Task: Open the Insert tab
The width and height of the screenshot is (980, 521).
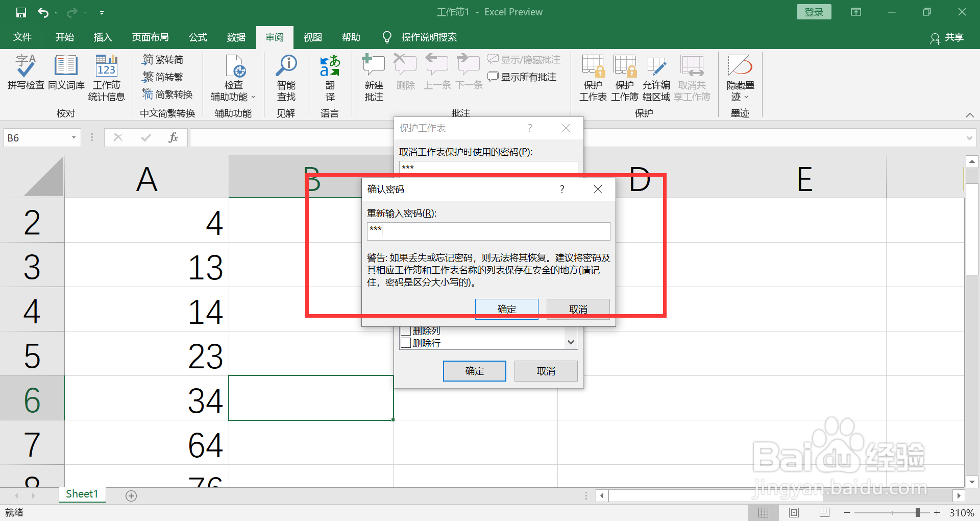Action: 103,37
